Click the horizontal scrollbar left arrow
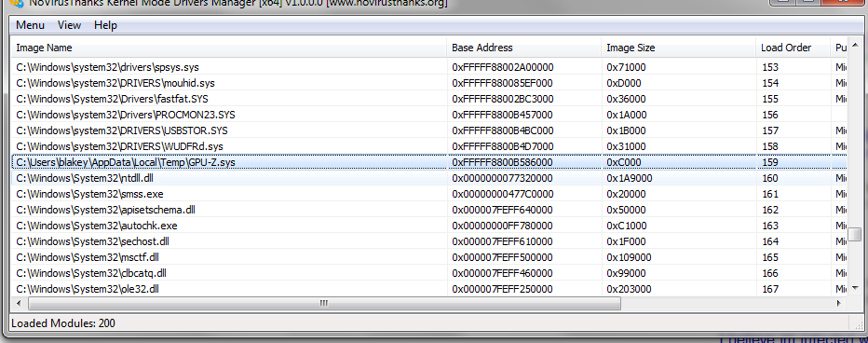 19,304
